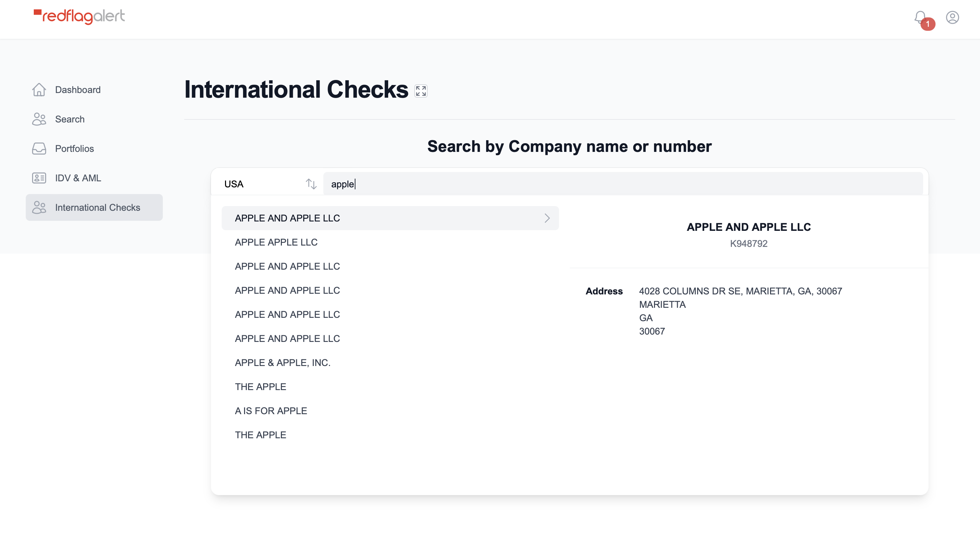This screenshot has width=980, height=552.
Task: Open notifications bell icon
Action: pyautogui.click(x=920, y=17)
